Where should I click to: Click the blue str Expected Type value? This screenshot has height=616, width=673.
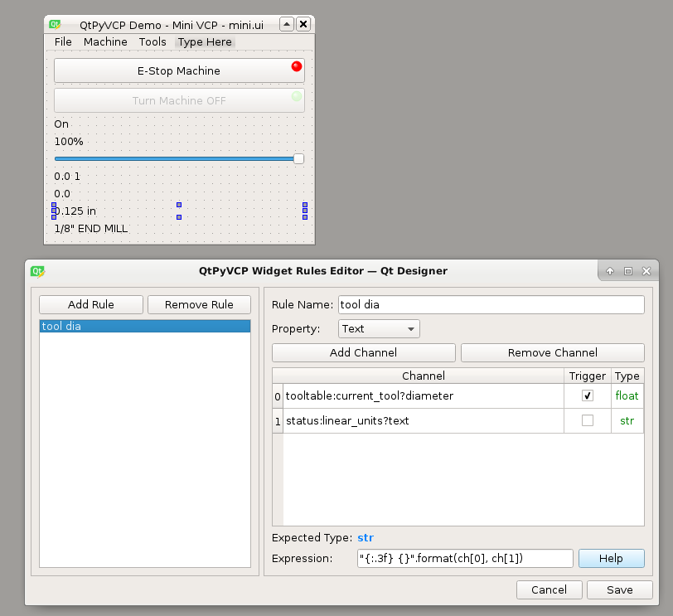366,537
